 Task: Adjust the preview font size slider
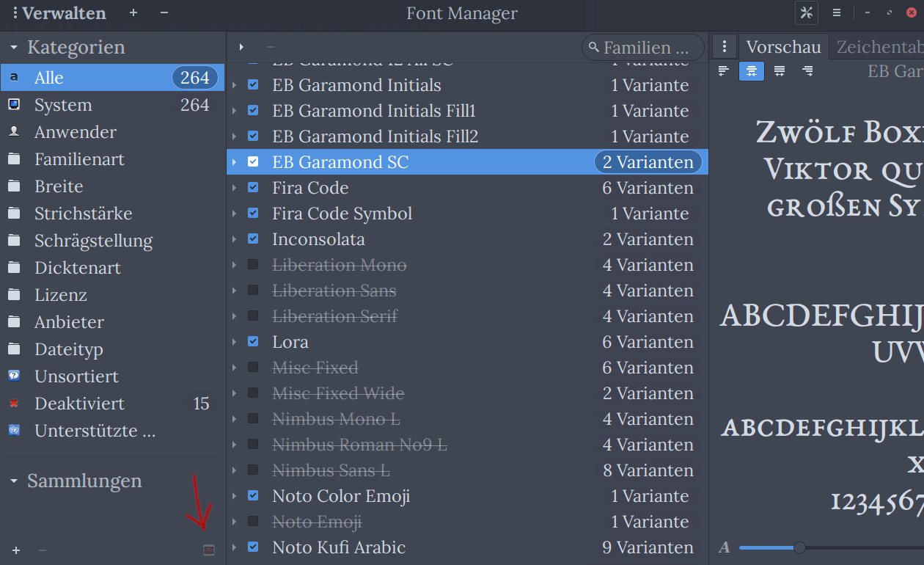coord(799,547)
